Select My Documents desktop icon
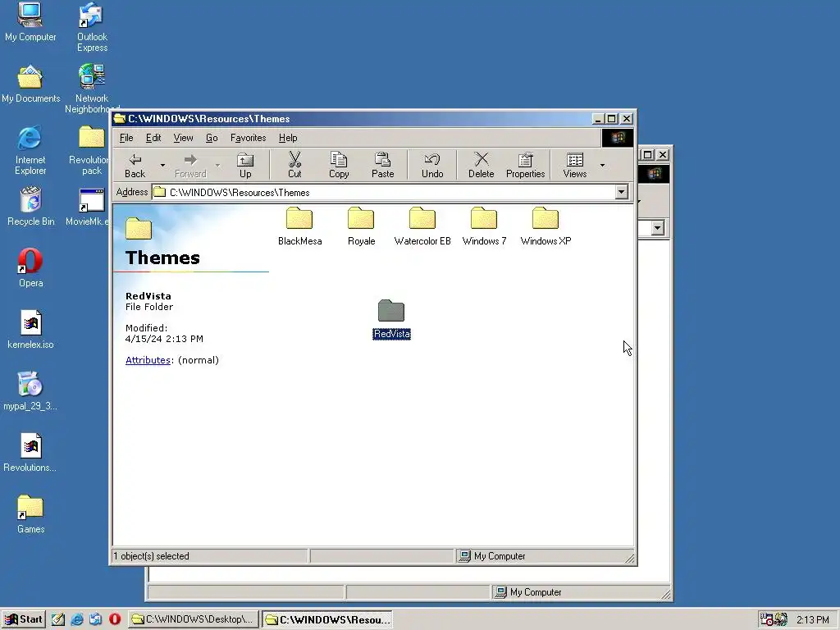 point(30,83)
